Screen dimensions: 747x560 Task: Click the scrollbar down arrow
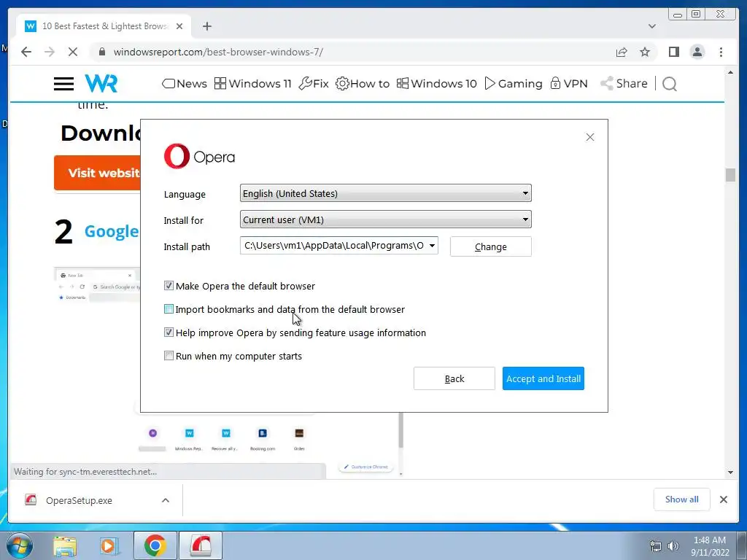tap(730, 472)
